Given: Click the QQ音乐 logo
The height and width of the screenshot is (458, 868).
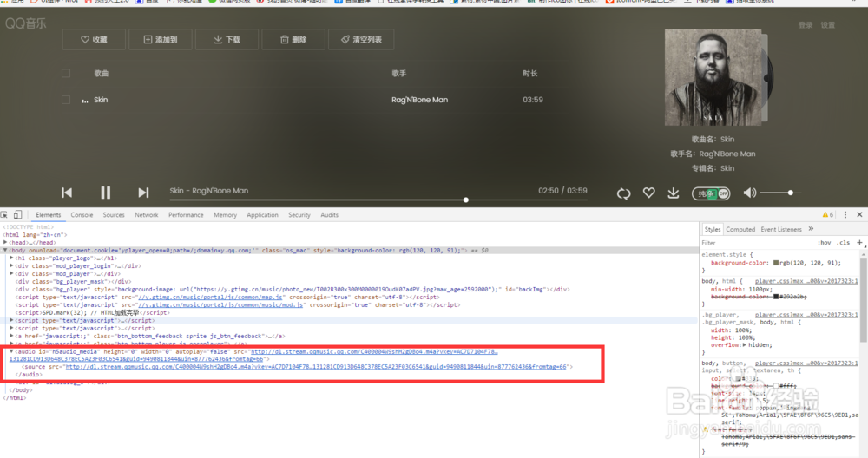Looking at the screenshot, I should coord(26,23).
